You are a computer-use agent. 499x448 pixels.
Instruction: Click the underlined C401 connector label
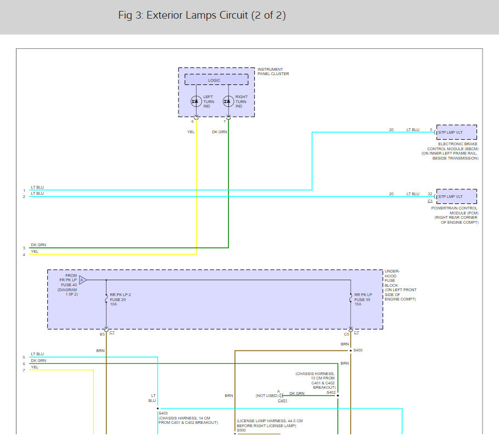(283, 401)
